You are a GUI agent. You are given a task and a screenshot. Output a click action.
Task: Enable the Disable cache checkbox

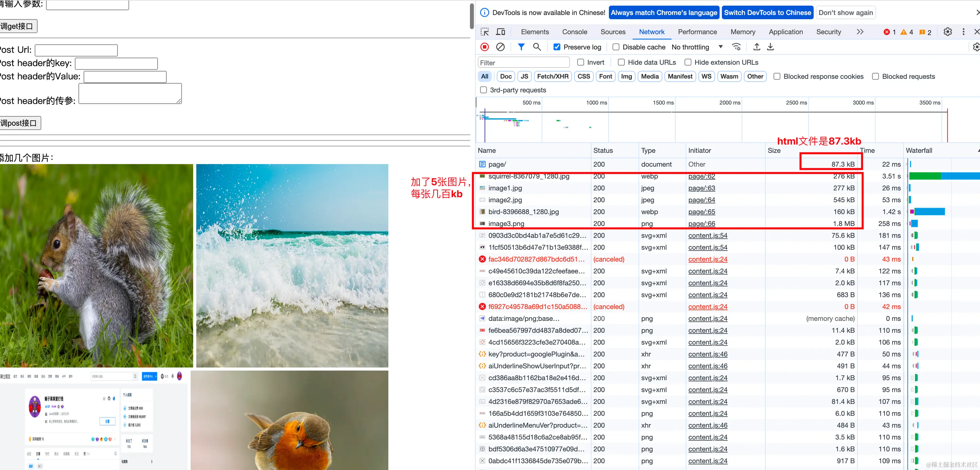coord(616,47)
